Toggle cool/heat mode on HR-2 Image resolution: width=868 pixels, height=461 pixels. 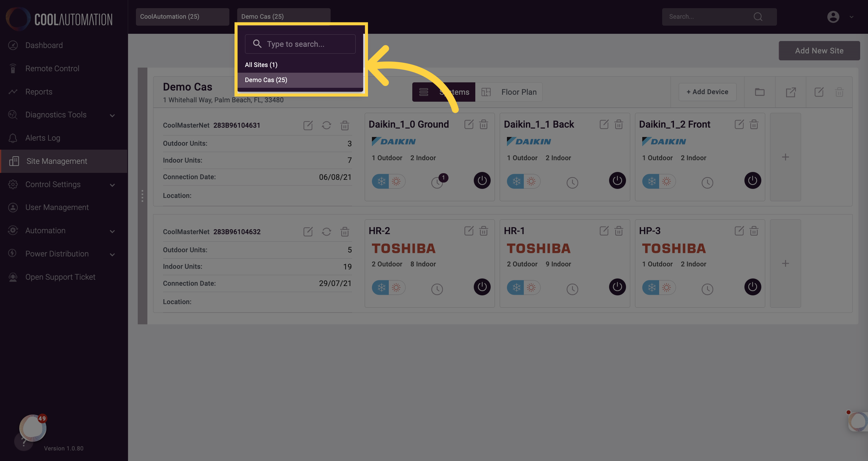click(x=388, y=288)
